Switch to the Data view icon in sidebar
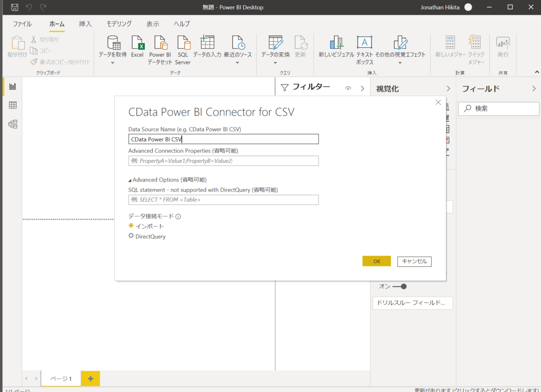This screenshot has width=541, height=392. (12, 105)
